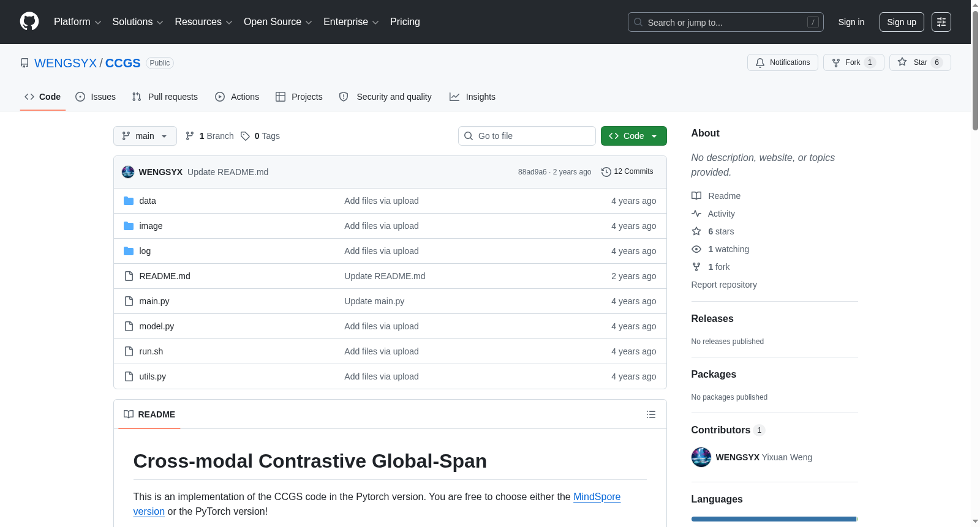Image resolution: width=980 pixels, height=527 pixels.
Task: Switch to the Code tab
Action: tap(43, 97)
